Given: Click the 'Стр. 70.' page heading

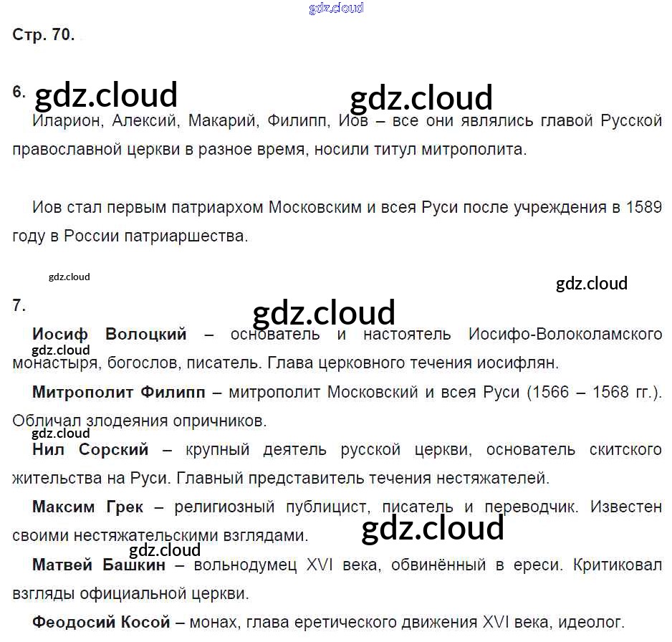Looking at the screenshot, I should (x=44, y=36).
